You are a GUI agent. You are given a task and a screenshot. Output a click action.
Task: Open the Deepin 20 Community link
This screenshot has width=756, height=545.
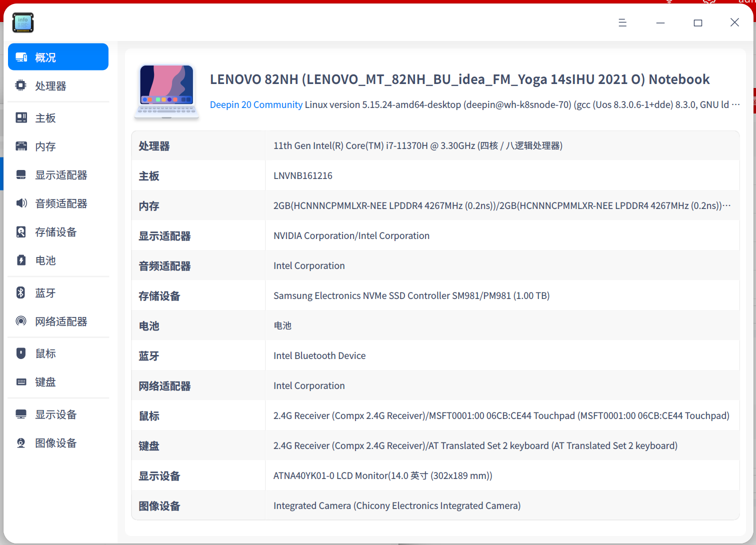[x=256, y=104]
